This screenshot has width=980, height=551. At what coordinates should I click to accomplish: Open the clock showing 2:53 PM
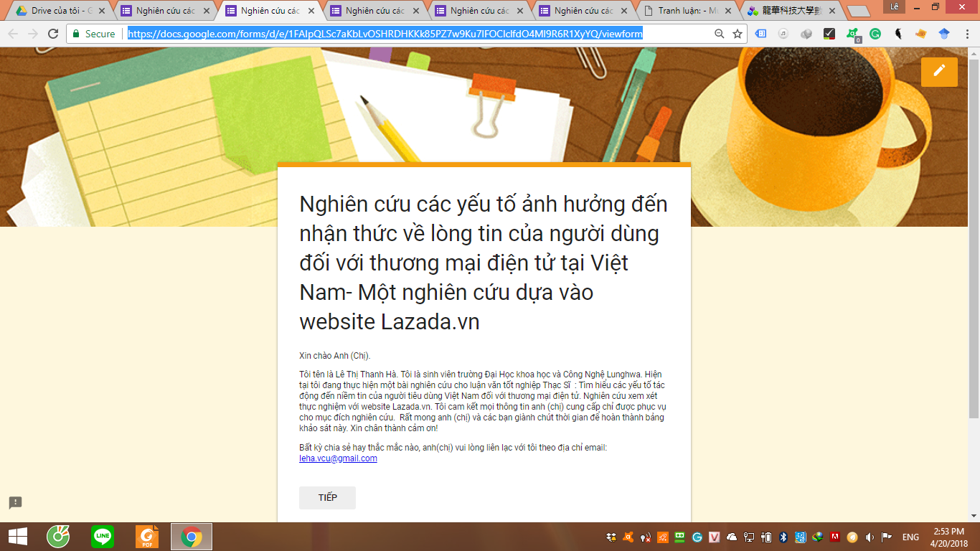pos(948,537)
